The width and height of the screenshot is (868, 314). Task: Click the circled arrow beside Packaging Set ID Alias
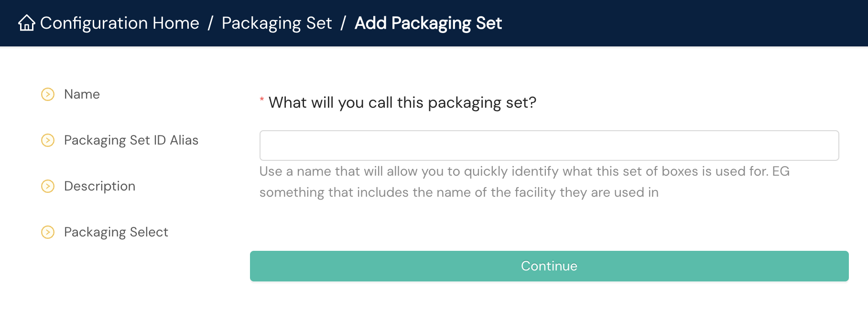click(x=48, y=141)
